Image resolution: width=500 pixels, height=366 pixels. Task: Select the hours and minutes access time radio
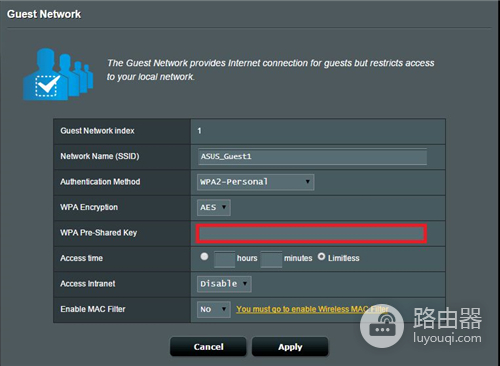(x=204, y=257)
